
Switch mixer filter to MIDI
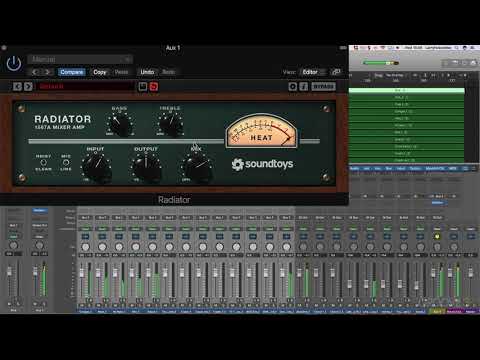point(452,169)
